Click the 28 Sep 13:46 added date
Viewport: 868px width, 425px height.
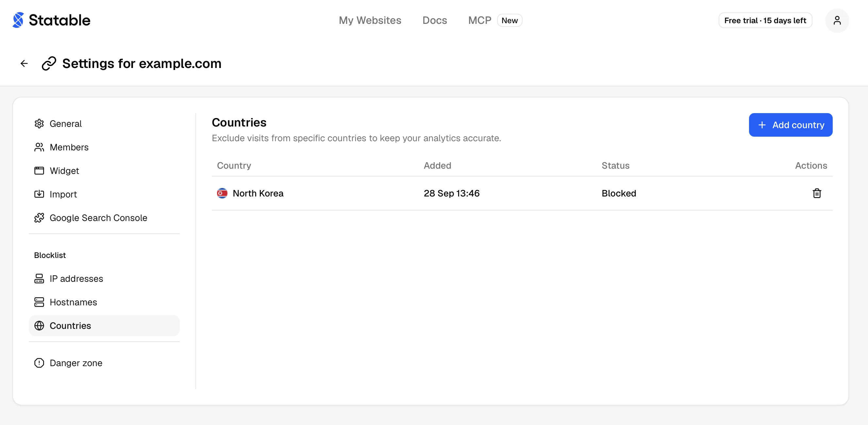452,193
